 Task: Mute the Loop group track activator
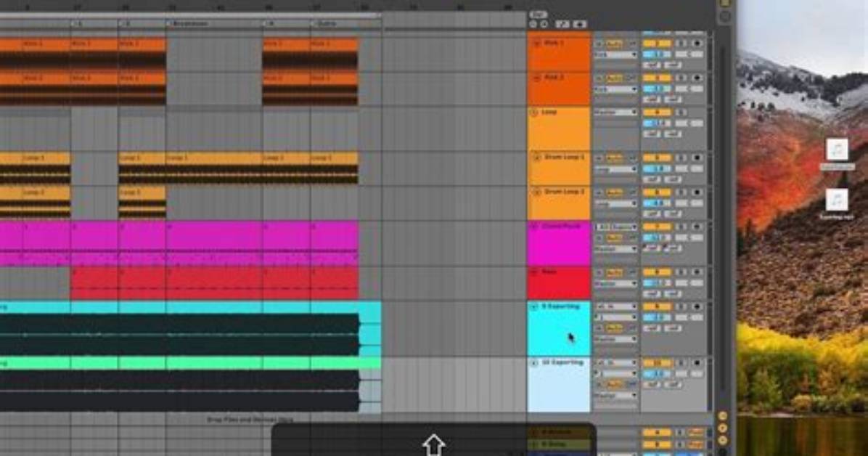pyautogui.click(x=657, y=113)
